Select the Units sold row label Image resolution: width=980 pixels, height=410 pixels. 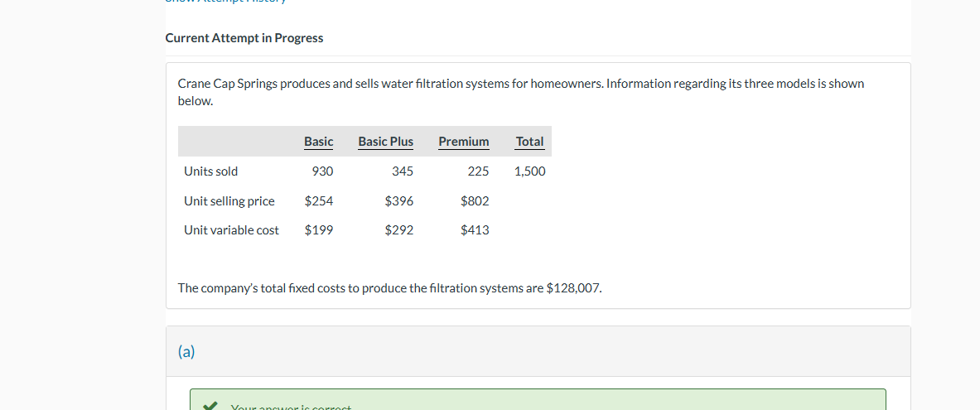210,171
